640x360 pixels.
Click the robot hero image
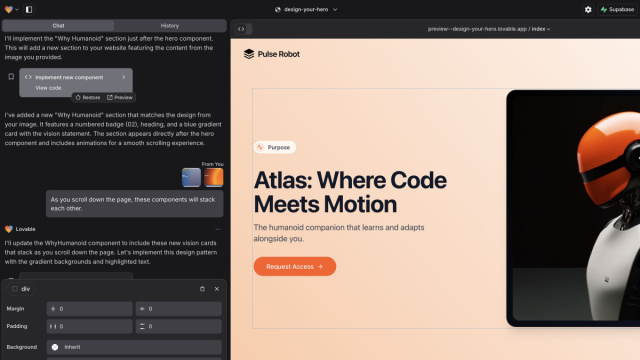click(573, 208)
